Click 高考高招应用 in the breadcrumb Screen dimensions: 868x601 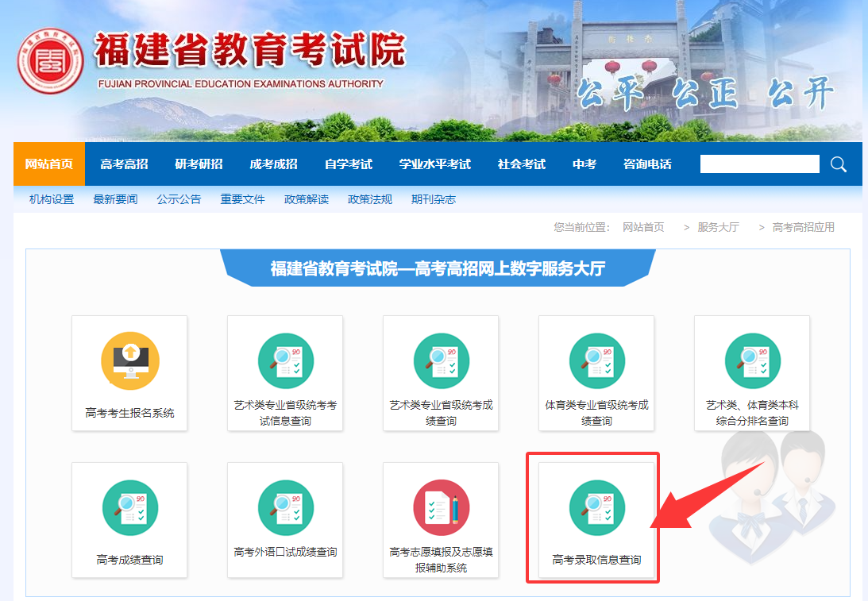coord(803,227)
